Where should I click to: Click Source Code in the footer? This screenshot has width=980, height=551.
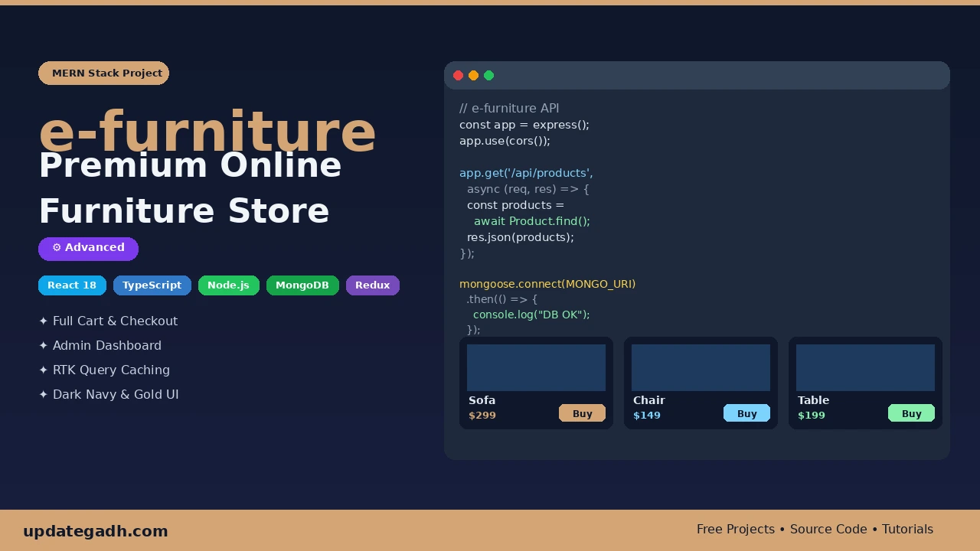[828, 529]
